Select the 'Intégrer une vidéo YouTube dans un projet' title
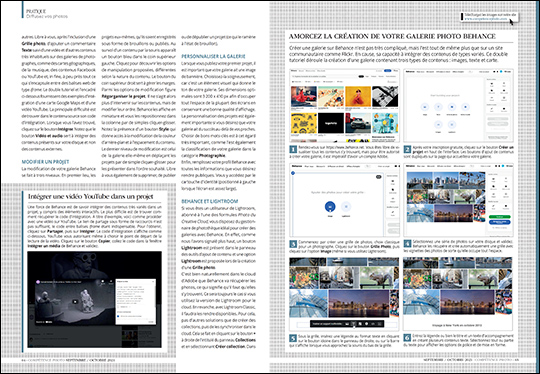 91,197
